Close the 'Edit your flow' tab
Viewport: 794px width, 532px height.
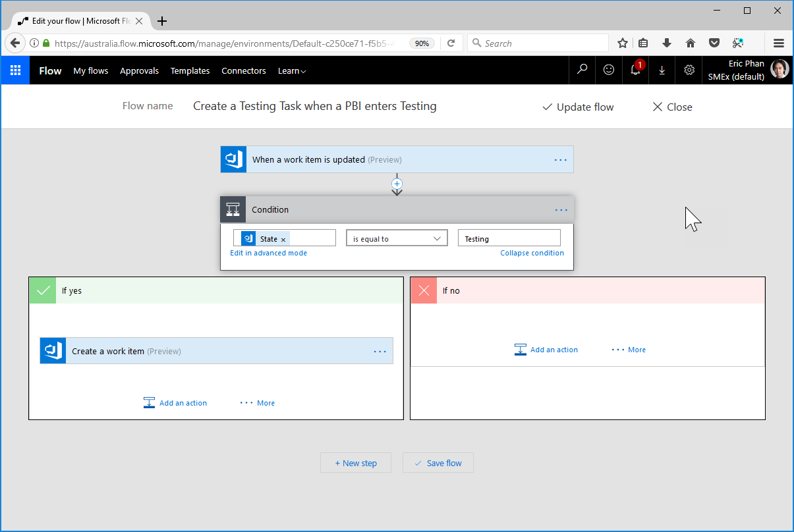tap(139, 21)
